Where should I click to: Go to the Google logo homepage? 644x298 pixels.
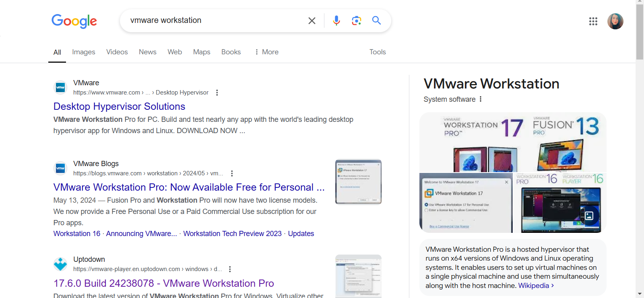(x=74, y=21)
